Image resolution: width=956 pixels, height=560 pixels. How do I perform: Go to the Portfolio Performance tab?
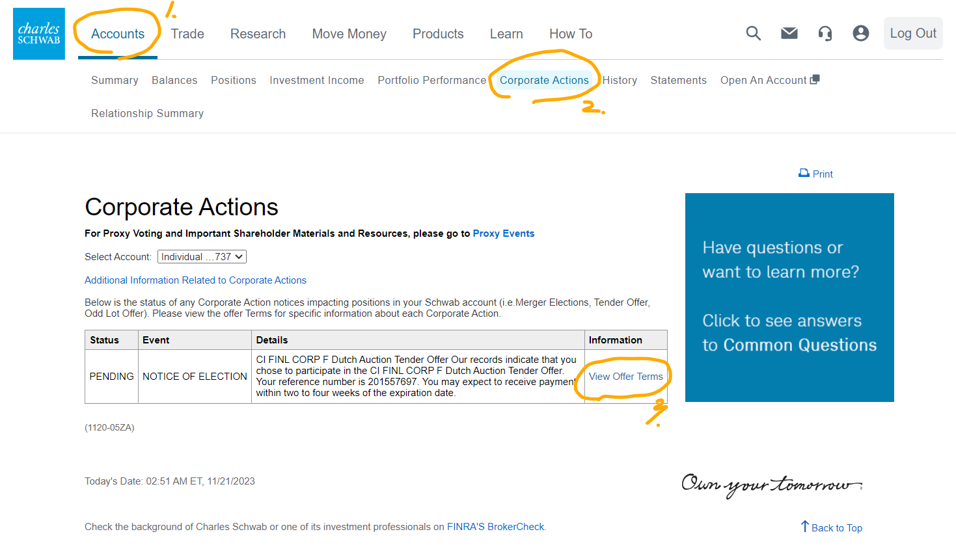click(x=432, y=80)
